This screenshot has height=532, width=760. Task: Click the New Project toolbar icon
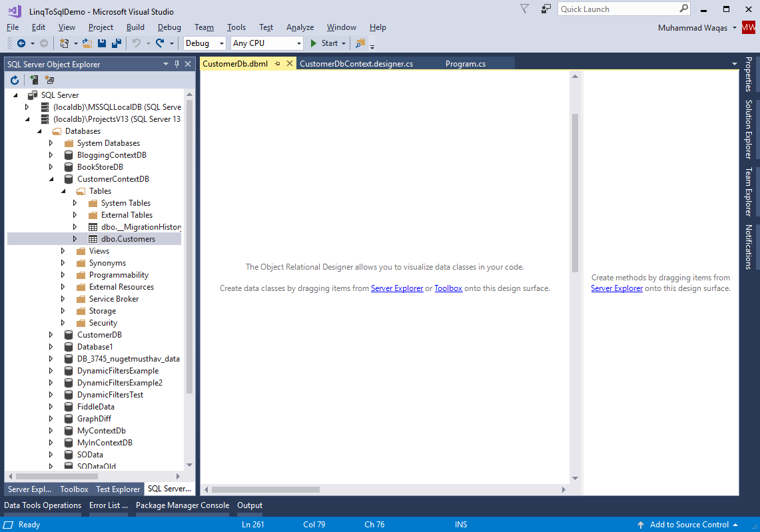click(x=64, y=43)
